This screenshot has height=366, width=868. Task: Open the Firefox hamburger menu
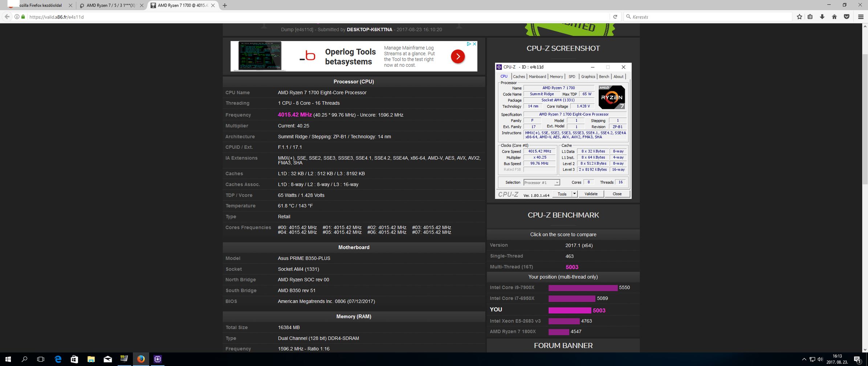point(860,17)
